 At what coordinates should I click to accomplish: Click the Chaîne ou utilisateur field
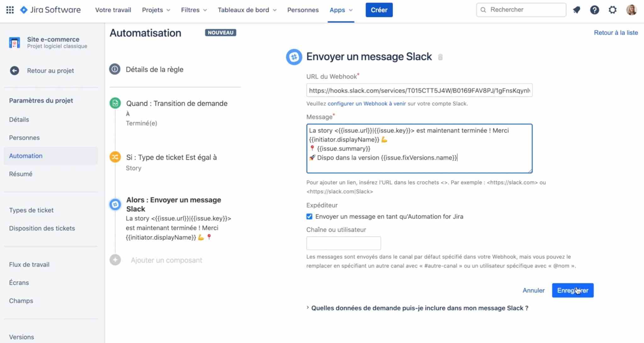tap(343, 243)
